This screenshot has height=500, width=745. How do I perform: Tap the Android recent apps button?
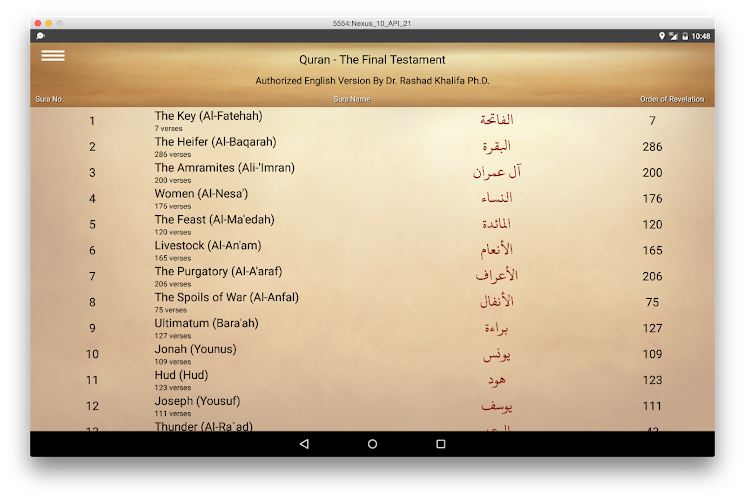(441, 444)
